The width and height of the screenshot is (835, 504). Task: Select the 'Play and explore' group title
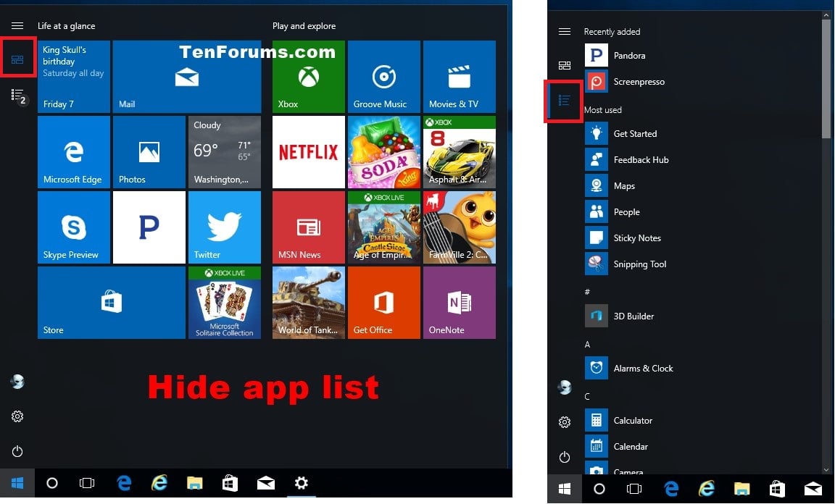click(x=304, y=25)
